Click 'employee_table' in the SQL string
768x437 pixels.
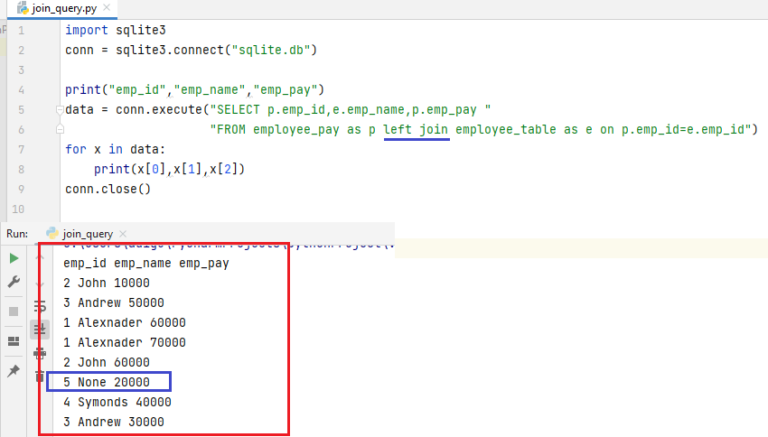[505, 129]
